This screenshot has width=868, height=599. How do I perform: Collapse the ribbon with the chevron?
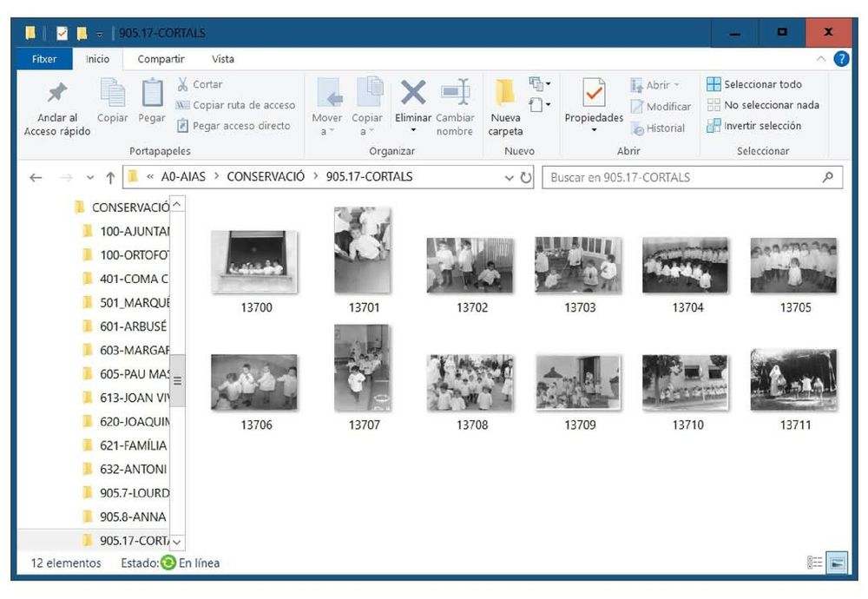pyautogui.click(x=821, y=59)
